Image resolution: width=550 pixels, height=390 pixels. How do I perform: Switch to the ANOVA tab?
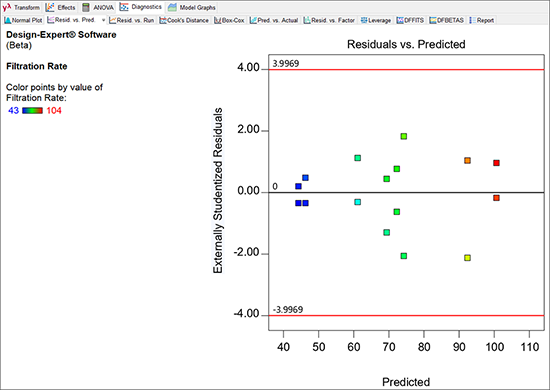pyautogui.click(x=98, y=7)
